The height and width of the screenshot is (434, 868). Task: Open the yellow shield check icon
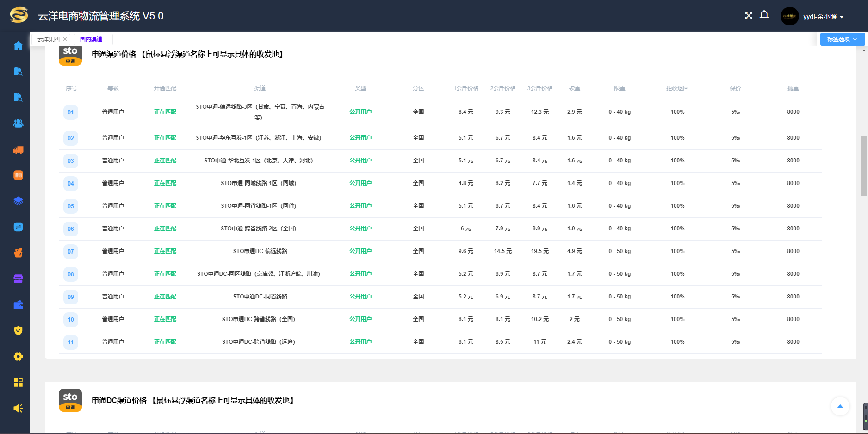pyautogui.click(x=18, y=330)
